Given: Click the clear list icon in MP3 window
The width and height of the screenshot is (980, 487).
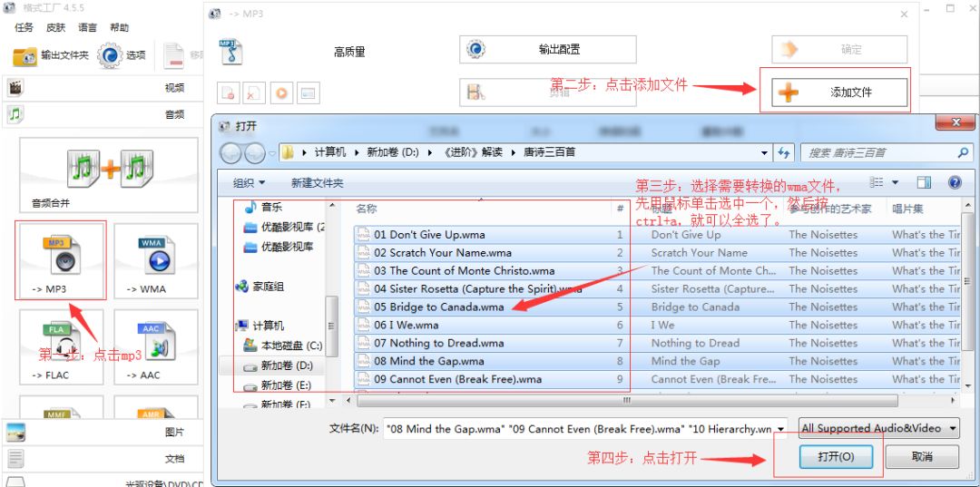Looking at the screenshot, I should (x=254, y=93).
